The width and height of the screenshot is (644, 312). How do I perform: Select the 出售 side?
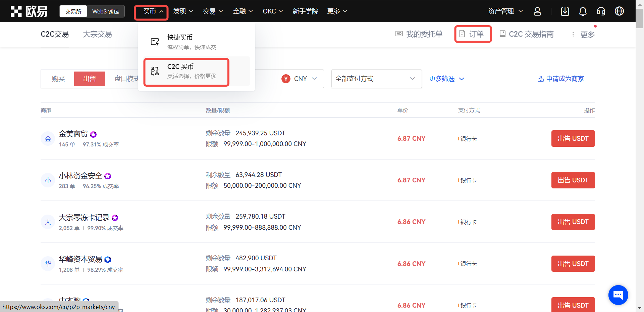click(90, 79)
